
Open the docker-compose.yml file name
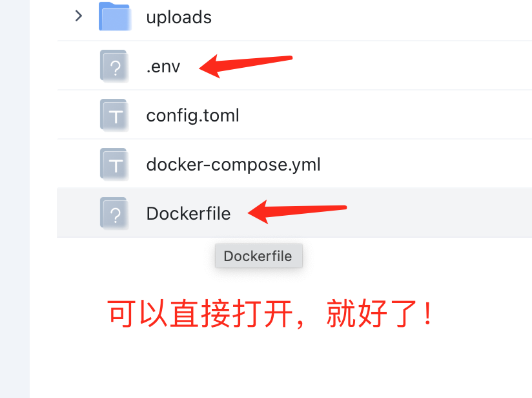click(x=233, y=165)
